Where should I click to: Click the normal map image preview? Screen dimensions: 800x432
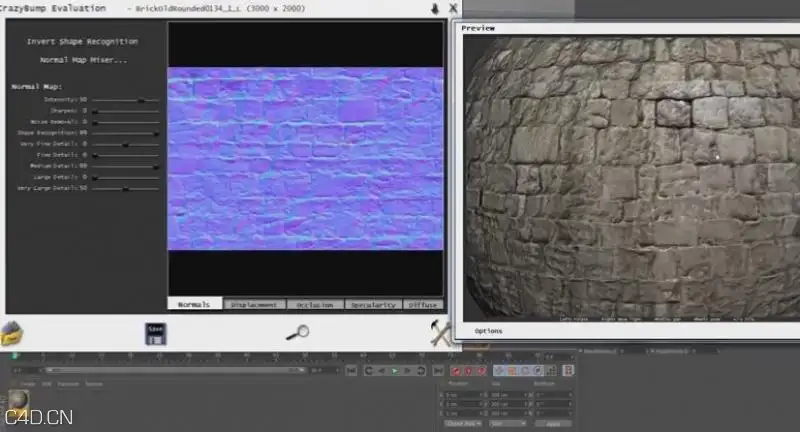306,159
